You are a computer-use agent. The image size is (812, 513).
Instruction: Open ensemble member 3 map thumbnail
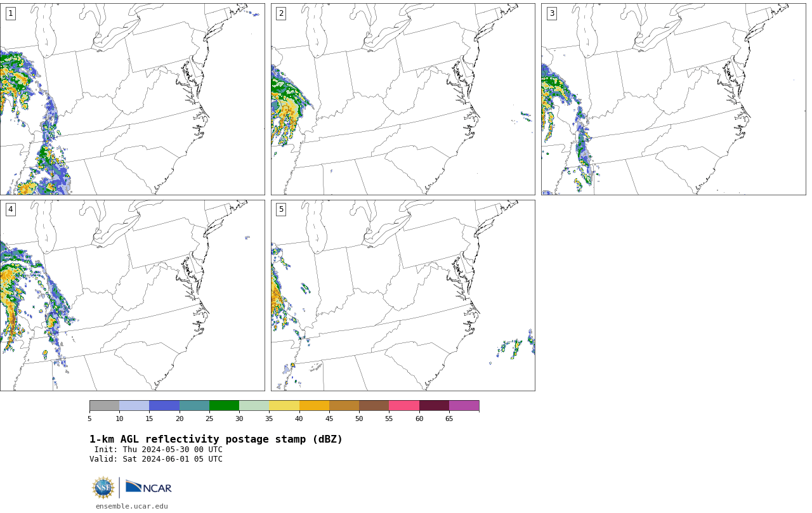point(673,99)
